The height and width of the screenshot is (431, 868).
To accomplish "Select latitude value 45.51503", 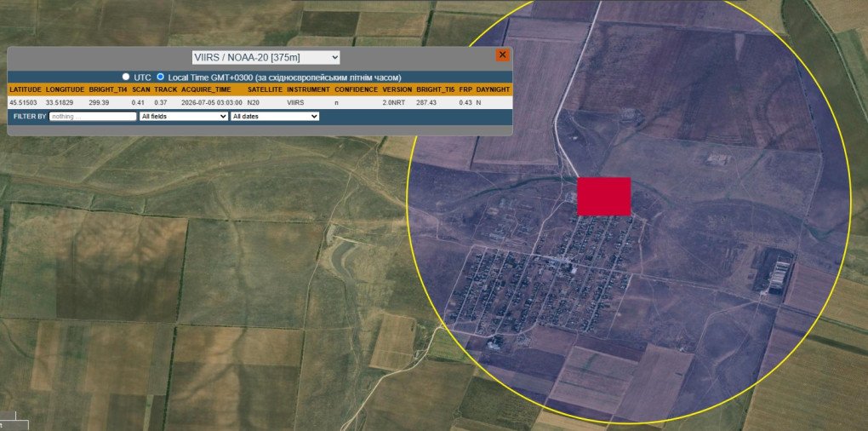I will tap(23, 103).
